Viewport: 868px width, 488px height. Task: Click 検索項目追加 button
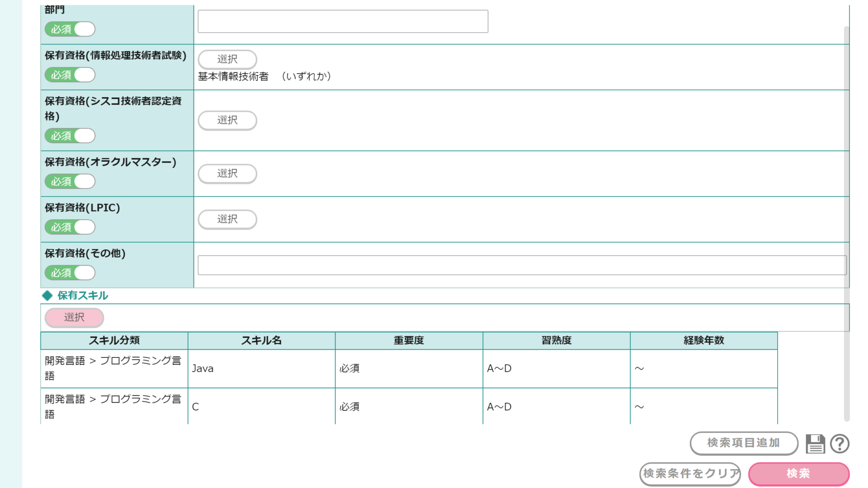[744, 443]
